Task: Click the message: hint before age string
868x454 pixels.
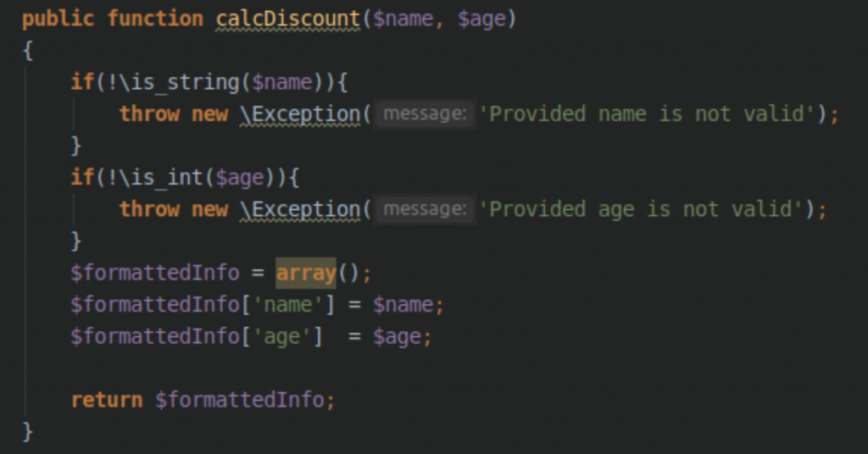Action: (x=425, y=209)
